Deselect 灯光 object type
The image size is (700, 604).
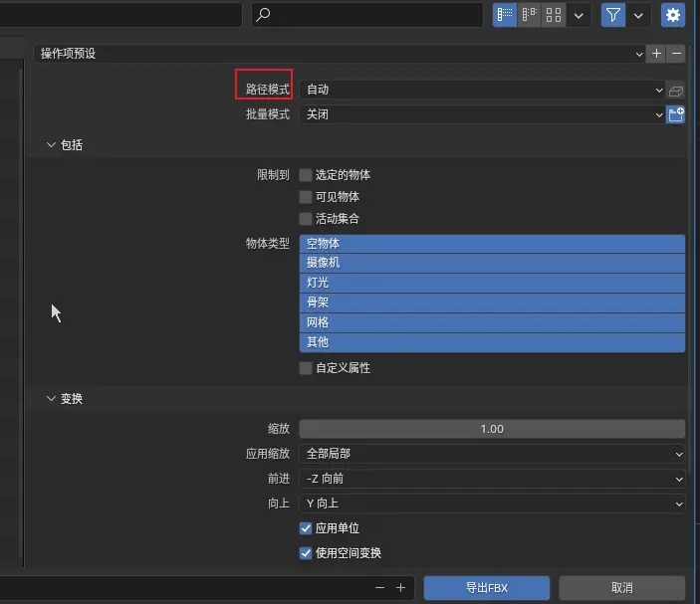[x=492, y=283]
